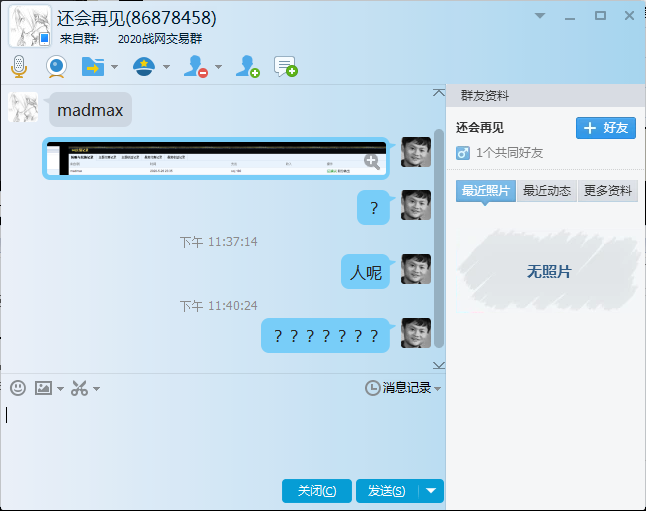Click the send file folder icon

(x=92, y=67)
